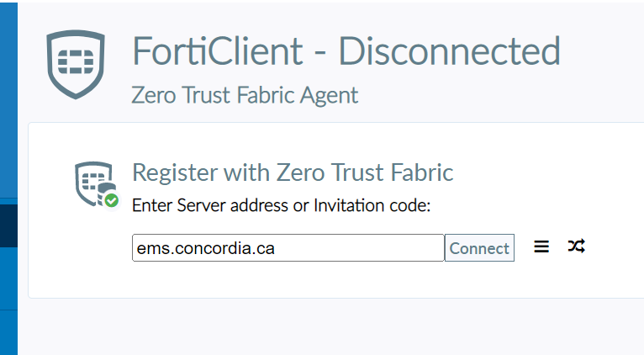Click the word Disconnected in the title
Image resolution: width=644 pixels, height=355 pixels.
tap(449, 51)
